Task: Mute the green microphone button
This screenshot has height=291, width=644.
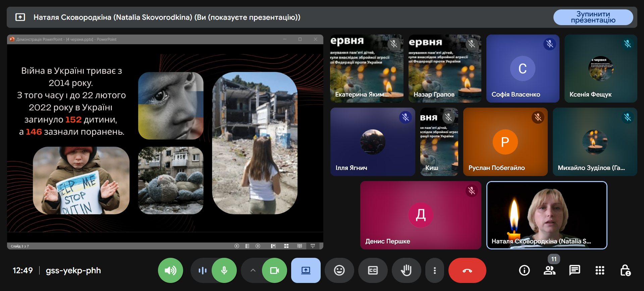Action: point(224,270)
